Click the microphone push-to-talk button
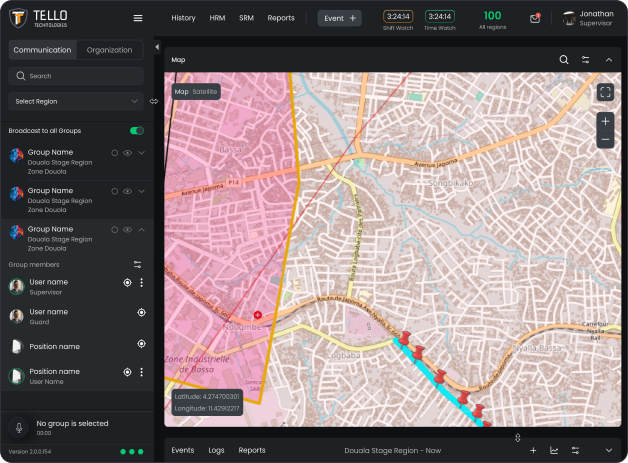 19,427
